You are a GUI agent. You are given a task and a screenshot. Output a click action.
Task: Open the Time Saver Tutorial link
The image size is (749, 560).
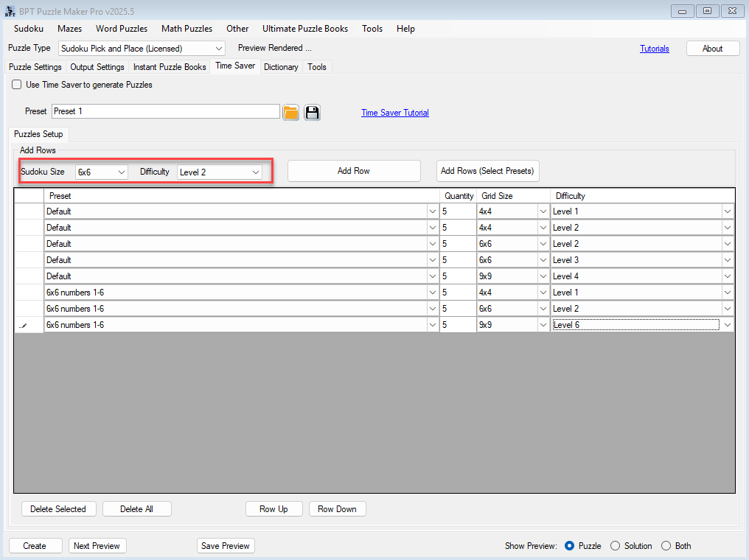tap(395, 113)
